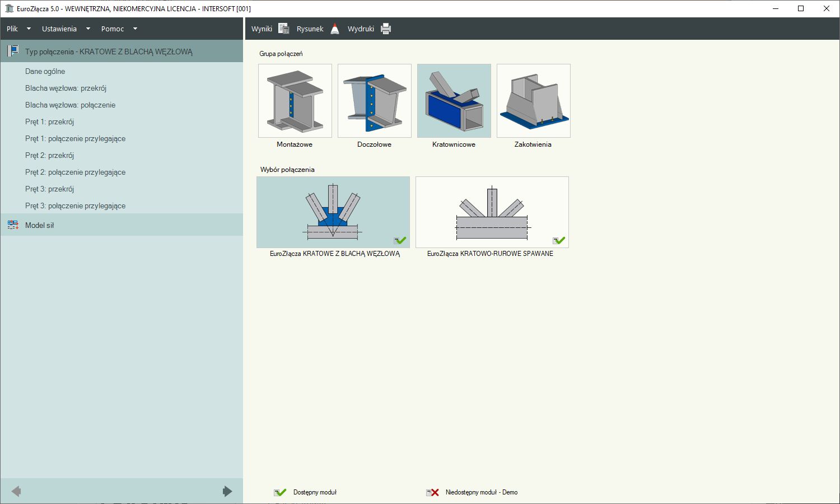Go to previous step with left arrow
This screenshot has height=504, width=840.
[x=16, y=491]
